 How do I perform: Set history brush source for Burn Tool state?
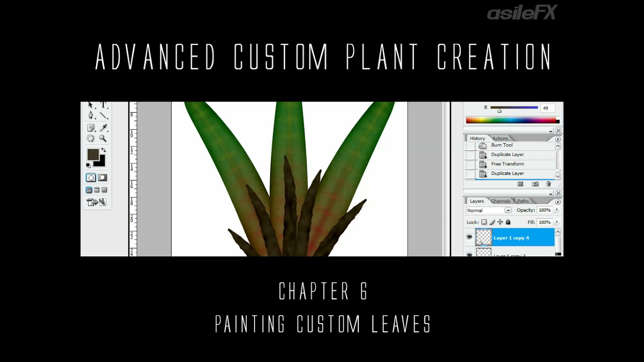(x=469, y=145)
